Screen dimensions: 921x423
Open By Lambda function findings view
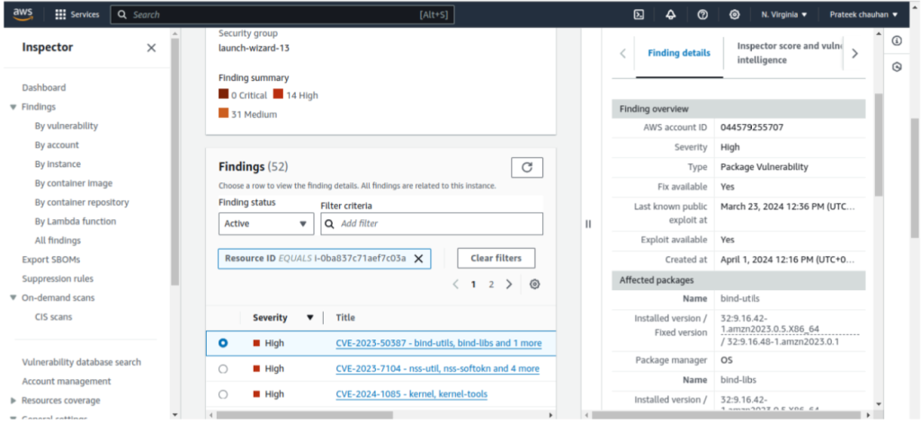coord(75,221)
